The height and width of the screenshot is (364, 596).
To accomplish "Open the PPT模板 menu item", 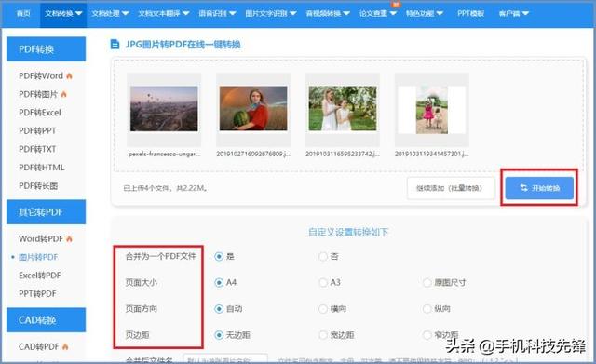I will coord(470,13).
